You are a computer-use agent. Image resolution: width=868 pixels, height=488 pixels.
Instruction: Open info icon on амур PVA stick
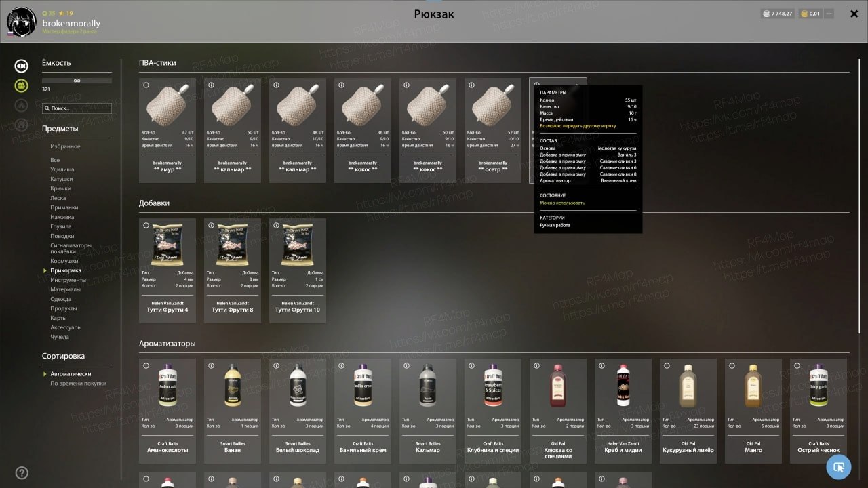146,85
